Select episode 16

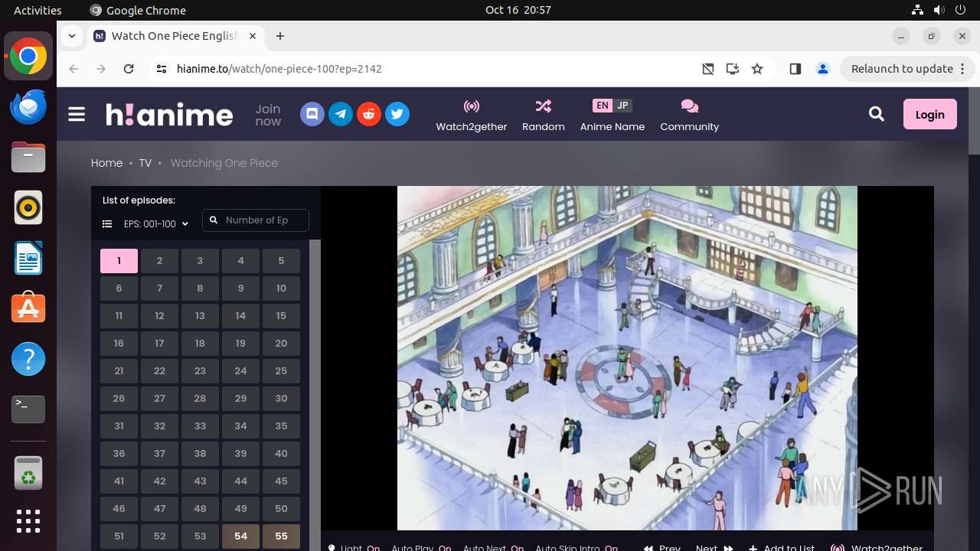pos(119,344)
